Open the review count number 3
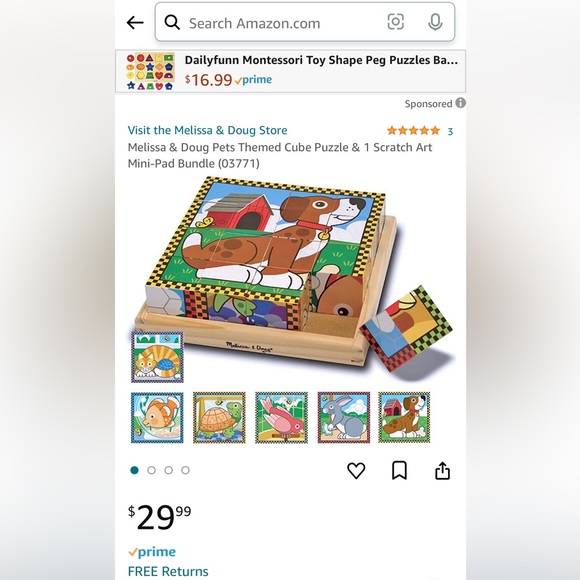 tap(450, 131)
